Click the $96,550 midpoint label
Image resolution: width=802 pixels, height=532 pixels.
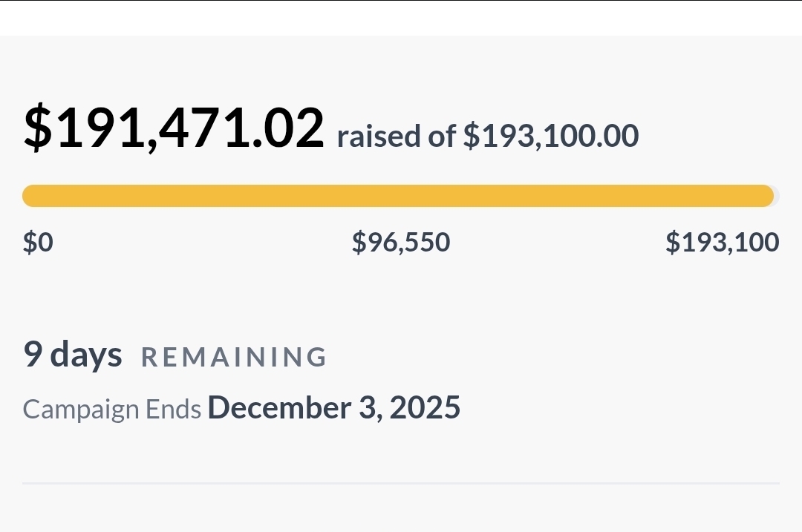(x=401, y=243)
